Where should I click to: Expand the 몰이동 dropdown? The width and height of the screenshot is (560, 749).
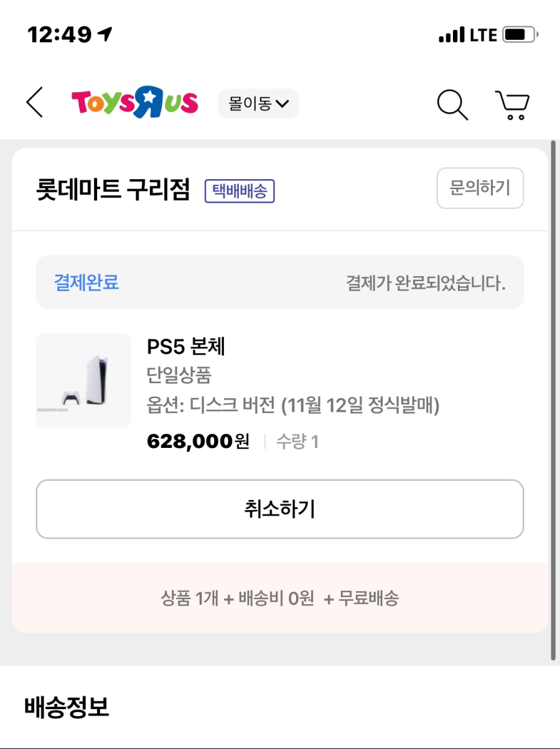tap(258, 104)
